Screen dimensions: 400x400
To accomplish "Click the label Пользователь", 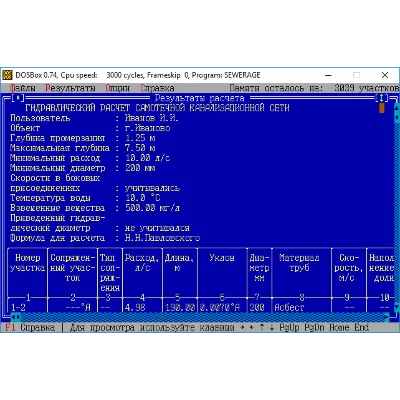I will point(40,118).
